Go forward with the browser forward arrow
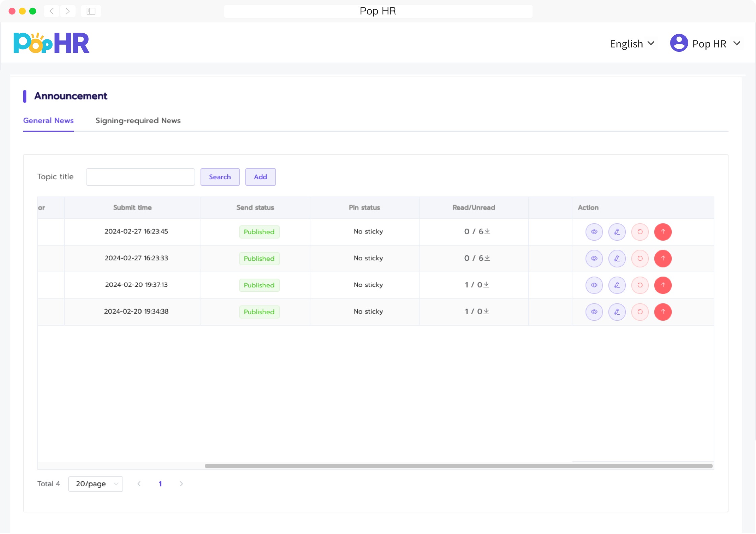The width and height of the screenshot is (756, 534). [x=68, y=11]
